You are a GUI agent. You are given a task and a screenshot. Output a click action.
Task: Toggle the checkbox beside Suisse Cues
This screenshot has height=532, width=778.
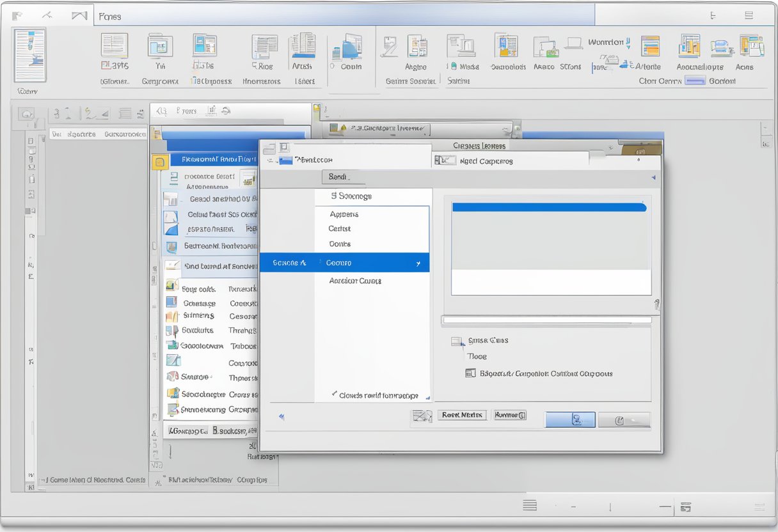pyautogui.click(x=457, y=340)
